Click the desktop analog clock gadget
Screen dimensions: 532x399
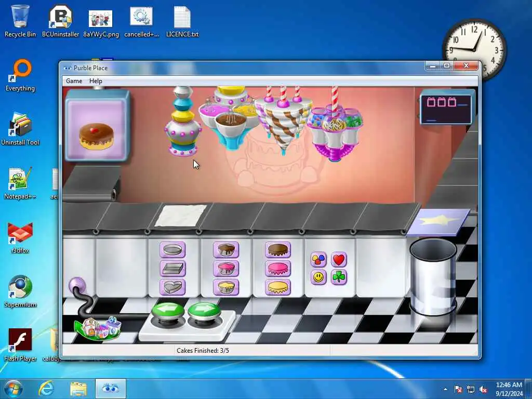coord(474,49)
